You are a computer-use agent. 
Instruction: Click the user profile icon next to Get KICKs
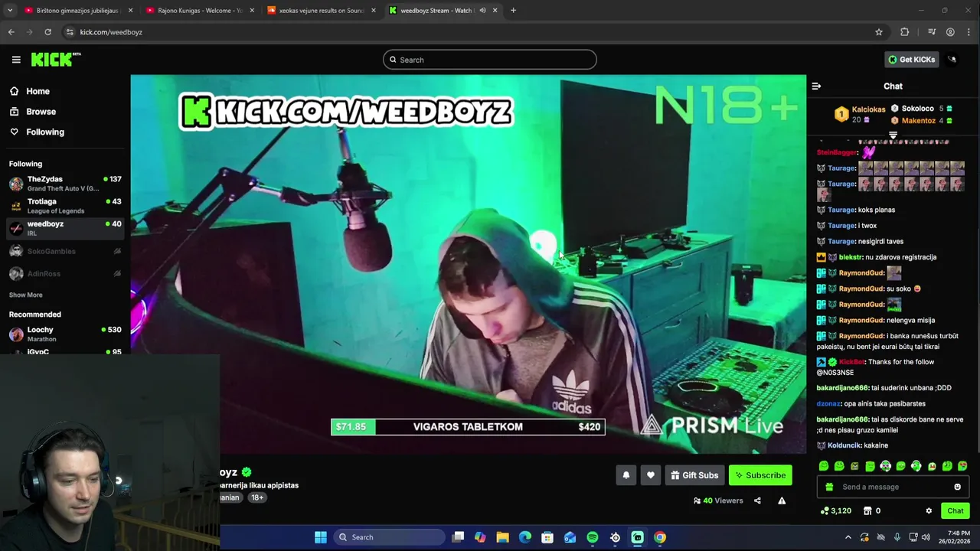point(952,60)
